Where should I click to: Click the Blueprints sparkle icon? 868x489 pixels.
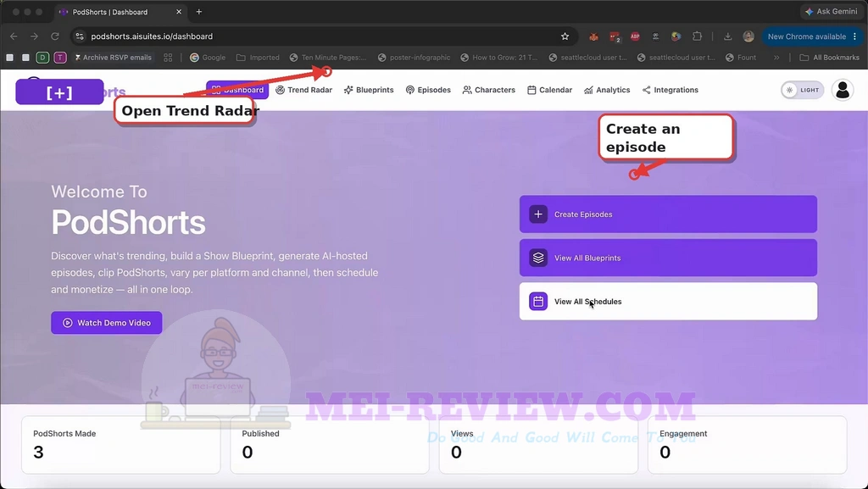click(x=348, y=90)
